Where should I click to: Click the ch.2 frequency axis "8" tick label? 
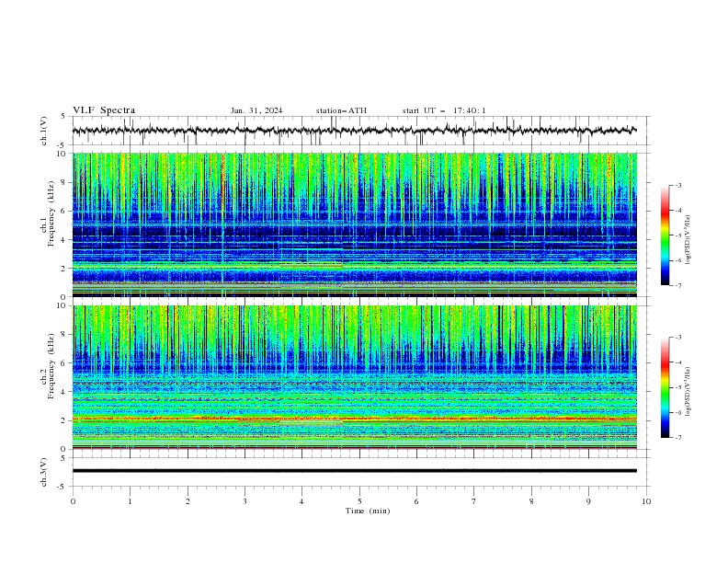(64, 335)
